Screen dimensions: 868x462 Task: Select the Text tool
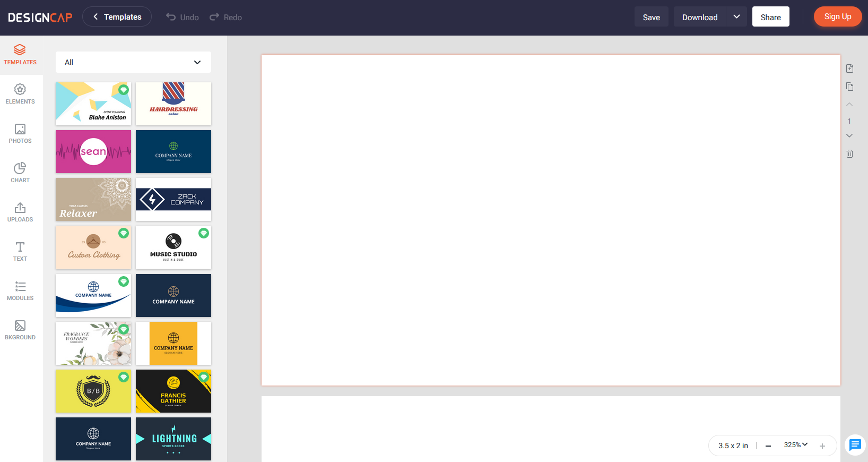pos(20,251)
